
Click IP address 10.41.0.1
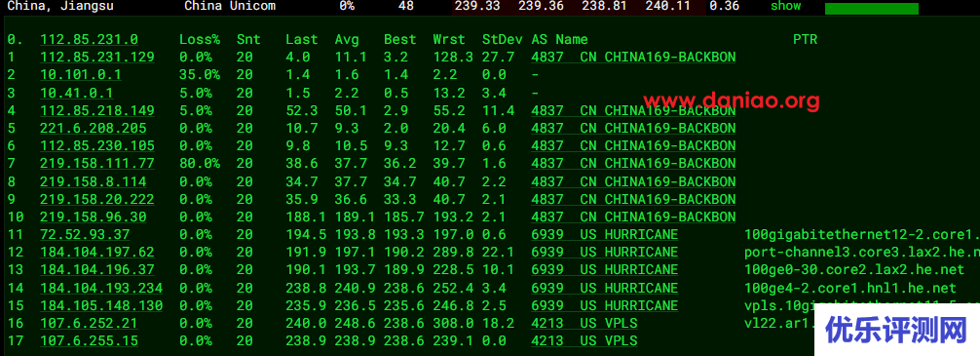pos(76,93)
